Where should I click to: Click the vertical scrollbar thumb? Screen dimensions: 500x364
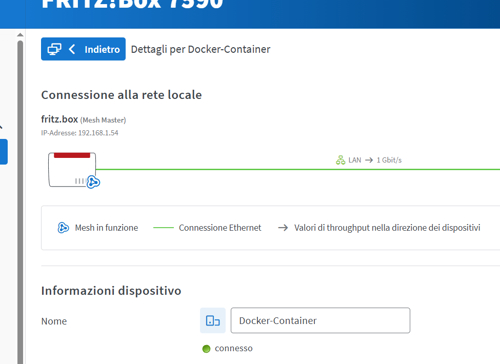coord(20,202)
